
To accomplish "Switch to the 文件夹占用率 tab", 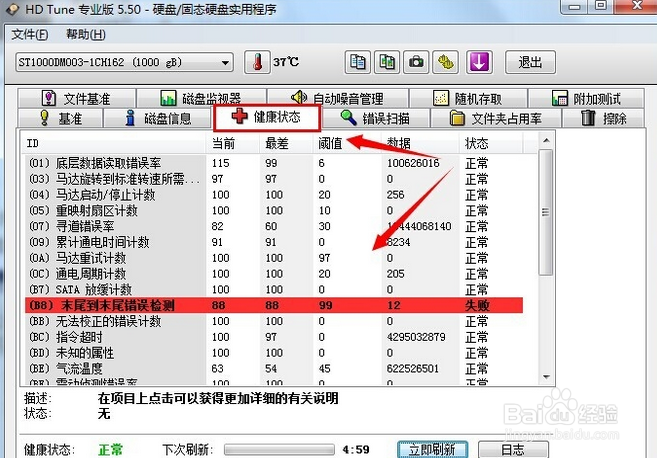I will click(x=496, y=118).
